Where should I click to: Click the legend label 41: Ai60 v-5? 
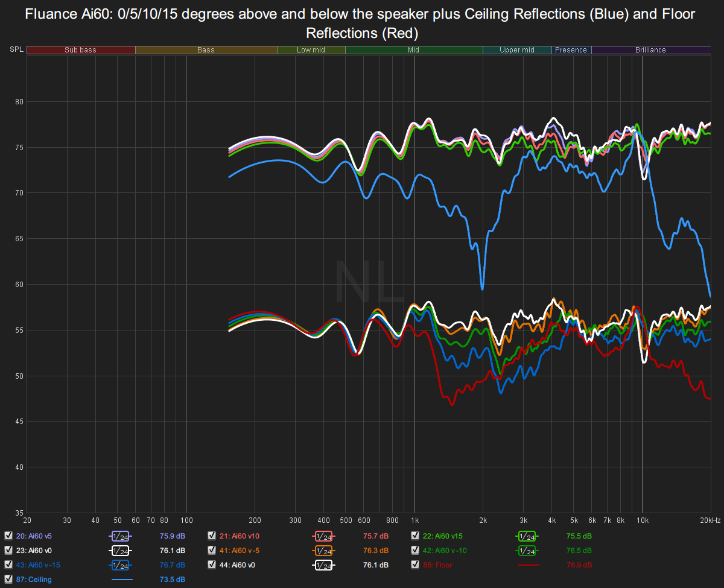(x=239, y=550)
